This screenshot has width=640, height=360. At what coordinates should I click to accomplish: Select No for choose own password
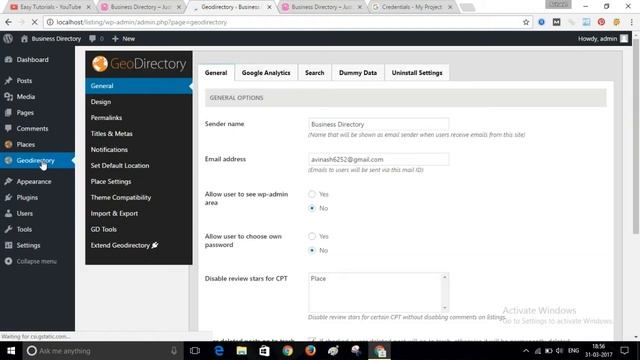pyautogui.click(x=312, y=250)
